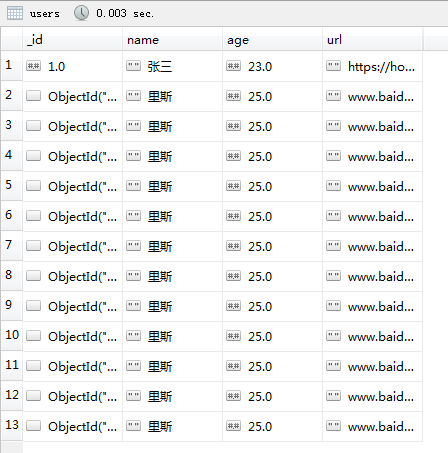Select the www.baid... url in row 8

(x=381, y=277)
